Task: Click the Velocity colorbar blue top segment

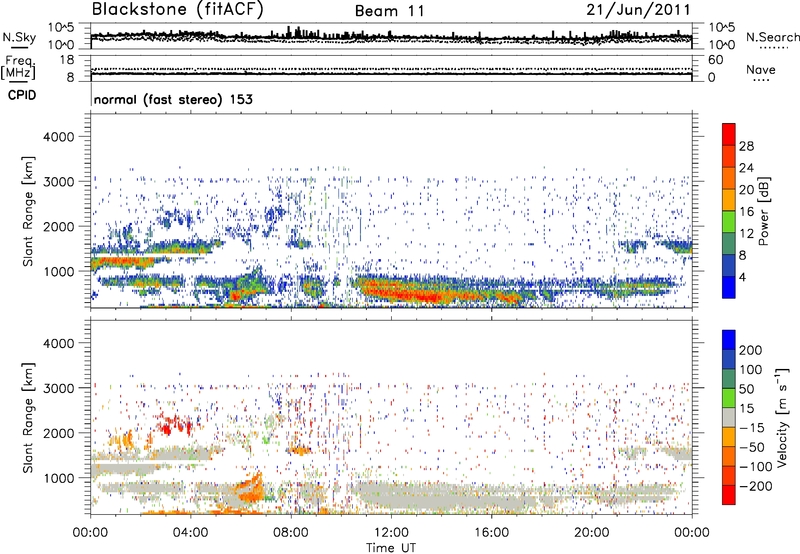Action: [729, 340]
